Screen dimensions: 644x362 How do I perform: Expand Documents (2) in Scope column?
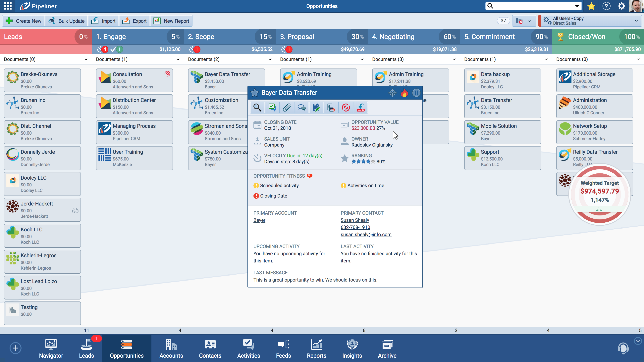point(270,60)
